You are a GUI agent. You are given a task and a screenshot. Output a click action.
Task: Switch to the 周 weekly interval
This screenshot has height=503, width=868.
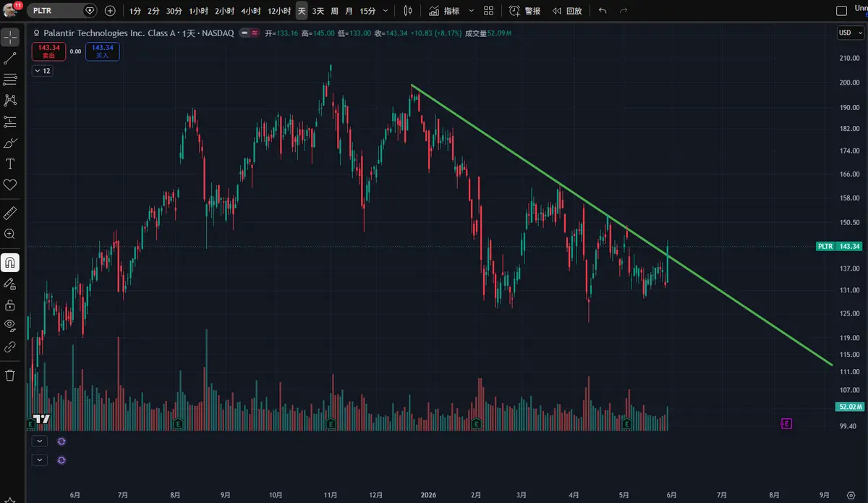(x=335, y=11)
